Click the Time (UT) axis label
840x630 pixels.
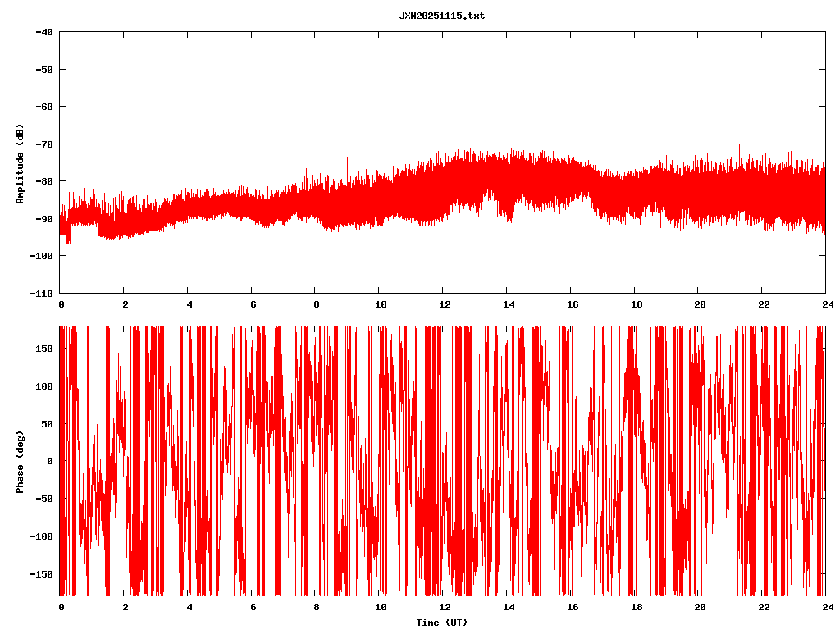(x=441, y=623)
